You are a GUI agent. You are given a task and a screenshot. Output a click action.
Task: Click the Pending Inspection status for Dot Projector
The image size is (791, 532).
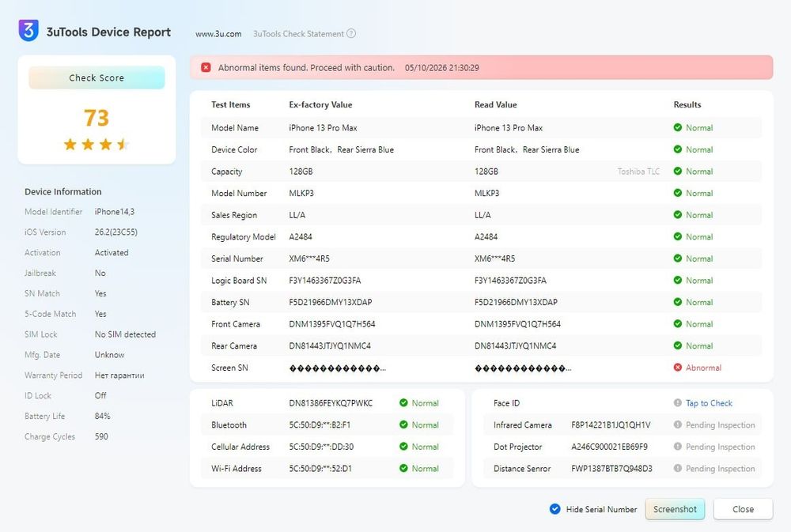point(721,447)
